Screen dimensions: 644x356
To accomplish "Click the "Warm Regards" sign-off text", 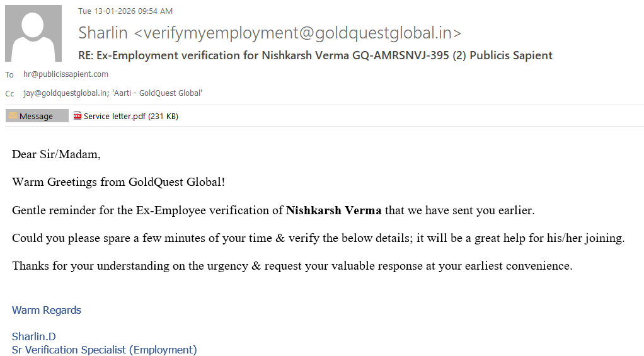I will click(47, 310).
